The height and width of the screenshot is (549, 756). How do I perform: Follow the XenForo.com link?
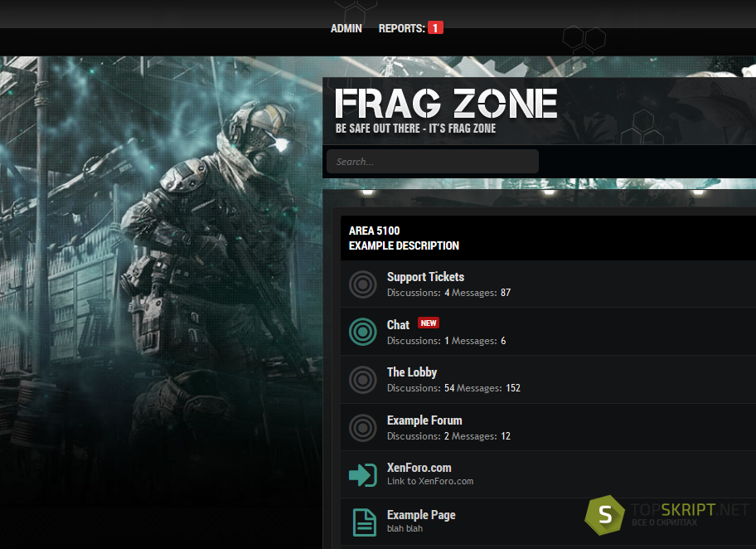(419, 468)
